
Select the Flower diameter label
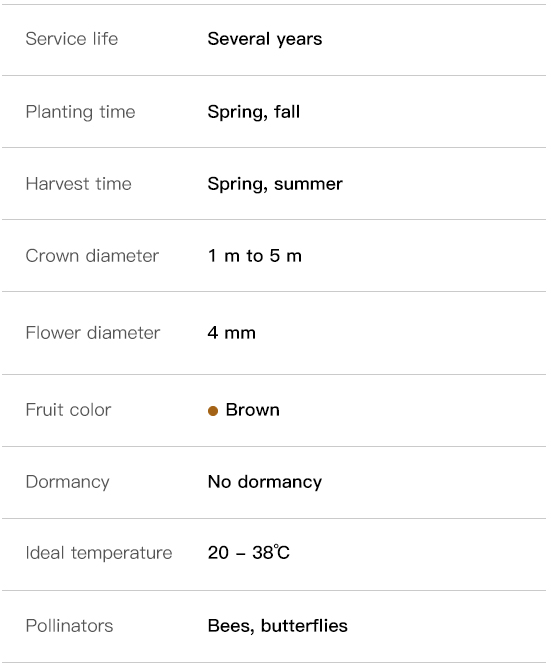(93, 333)
